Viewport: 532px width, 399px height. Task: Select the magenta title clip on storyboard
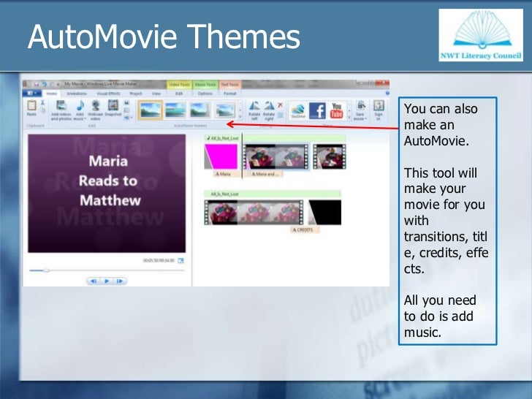coord(221,156)
